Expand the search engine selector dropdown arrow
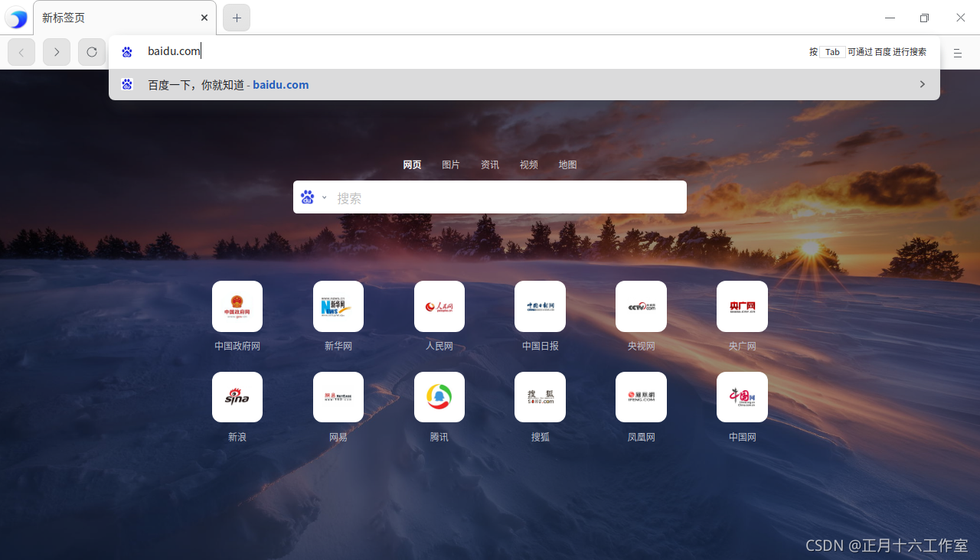980x560 pixels. [324, 197]
